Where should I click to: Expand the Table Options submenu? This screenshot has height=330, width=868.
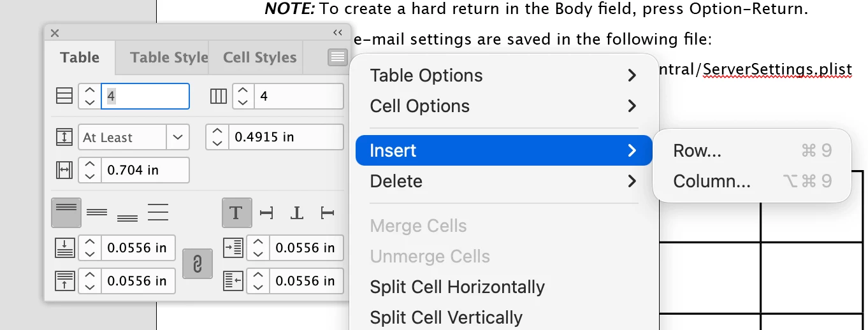pyautogui.click(x=503, y=75)
